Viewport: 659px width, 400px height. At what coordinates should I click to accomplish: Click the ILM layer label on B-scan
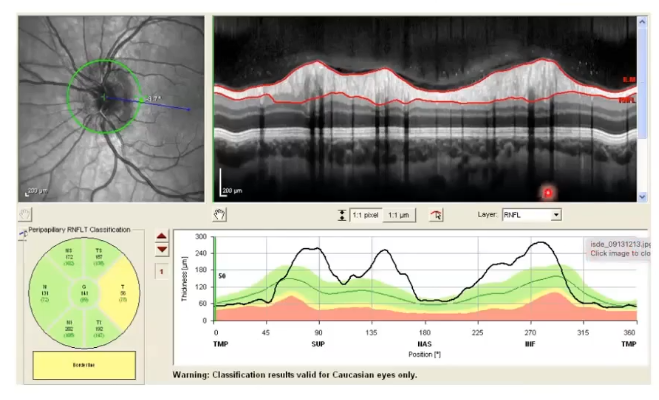point(629,79)
